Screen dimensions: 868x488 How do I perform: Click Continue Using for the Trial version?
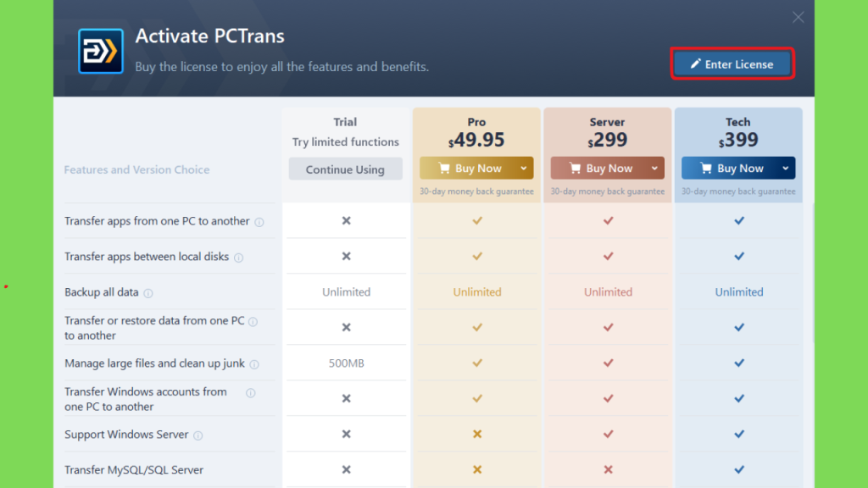tap(346, 169)
